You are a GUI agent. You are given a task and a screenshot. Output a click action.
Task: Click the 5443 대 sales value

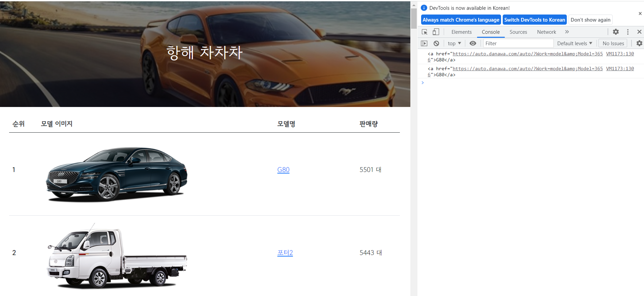[x=371, y=252]
